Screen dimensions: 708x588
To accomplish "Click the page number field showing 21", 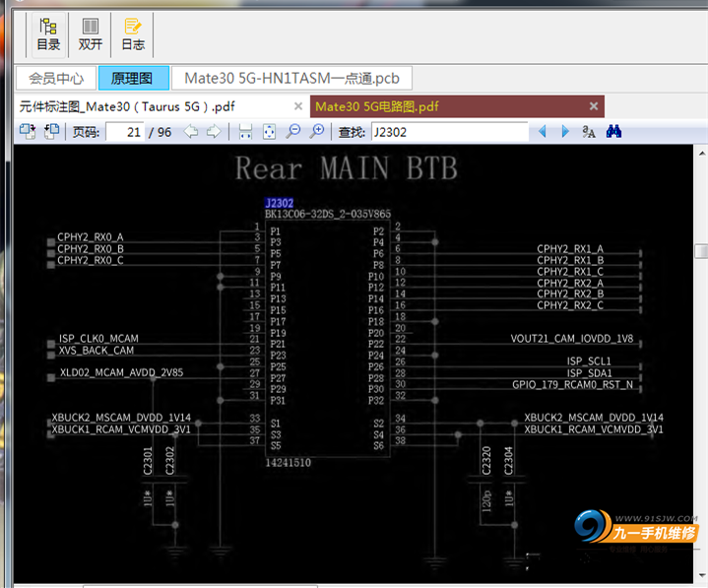I will click(x=125, y=132).
